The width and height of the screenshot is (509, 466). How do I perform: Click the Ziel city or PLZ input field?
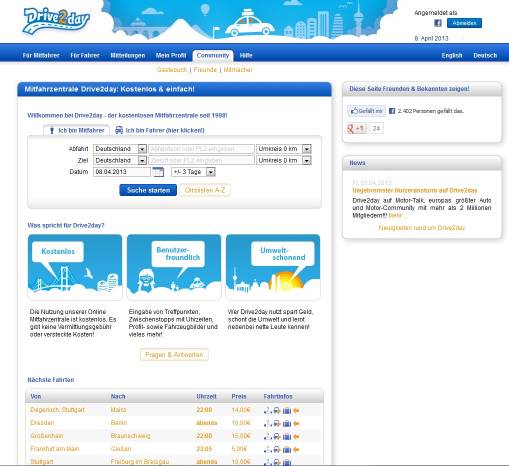[x=201, y=160]
